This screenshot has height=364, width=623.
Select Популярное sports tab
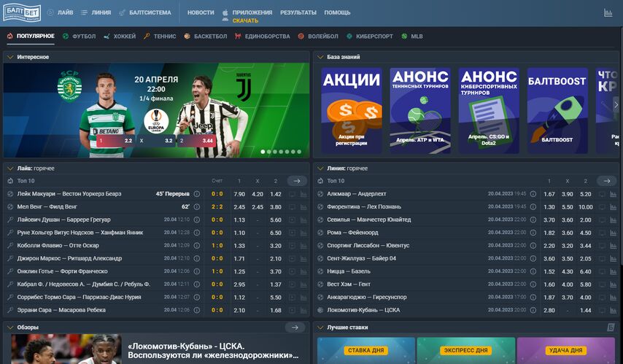(31, 36)
